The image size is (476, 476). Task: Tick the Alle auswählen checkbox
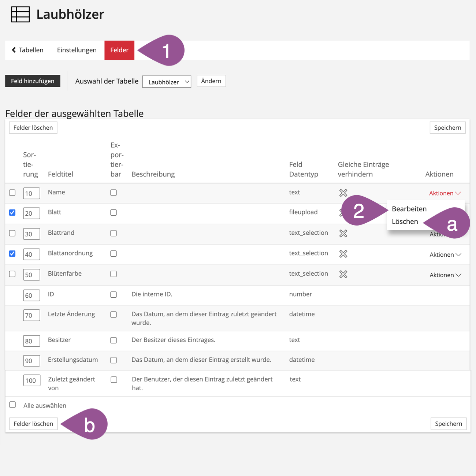pyautogui.click(x=13, y=405)
